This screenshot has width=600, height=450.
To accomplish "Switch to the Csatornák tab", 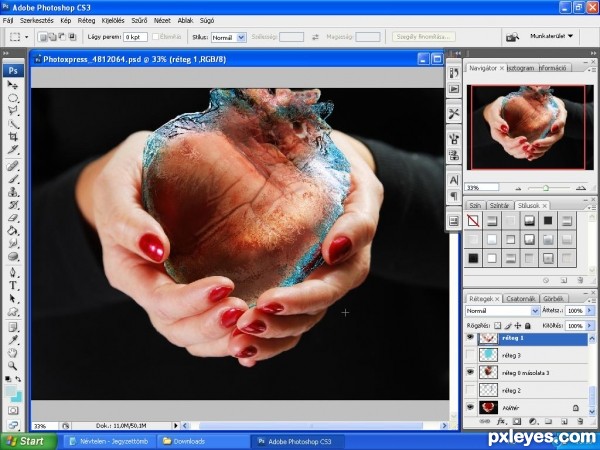I will pos(520,298).
